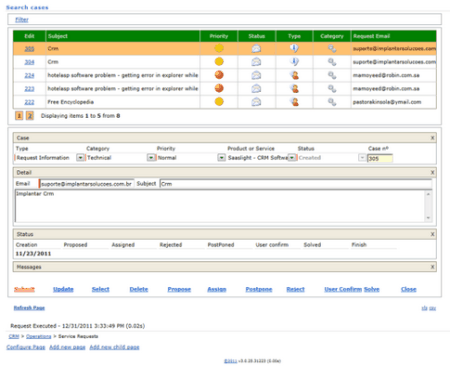450x366 pixels.
Task: Click the Submit action link
Action: [24, 289]
